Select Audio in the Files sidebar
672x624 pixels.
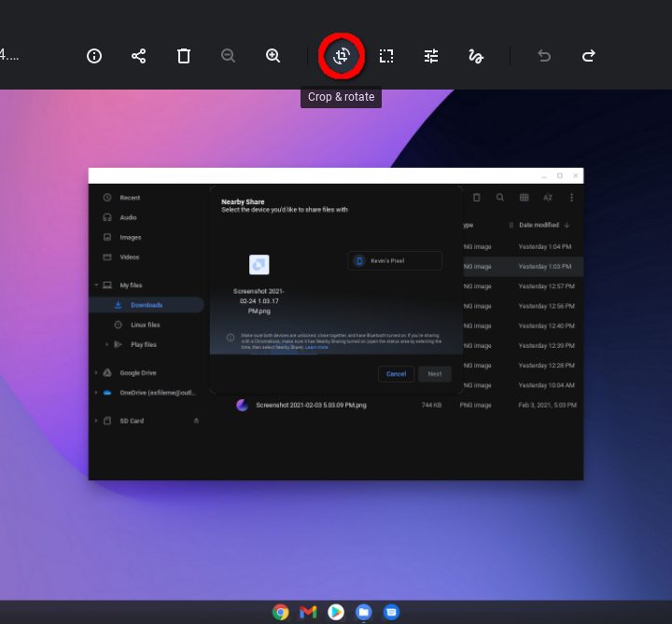(x=128, y=217)
